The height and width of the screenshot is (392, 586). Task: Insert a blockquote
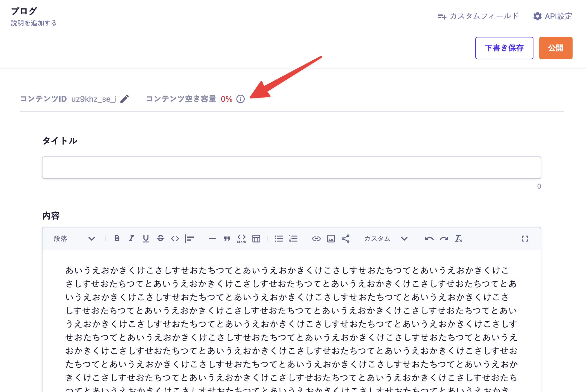point(227,238)
